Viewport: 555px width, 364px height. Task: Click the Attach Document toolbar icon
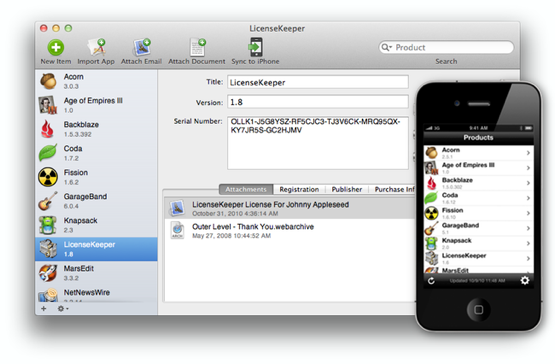click(197, 47)
